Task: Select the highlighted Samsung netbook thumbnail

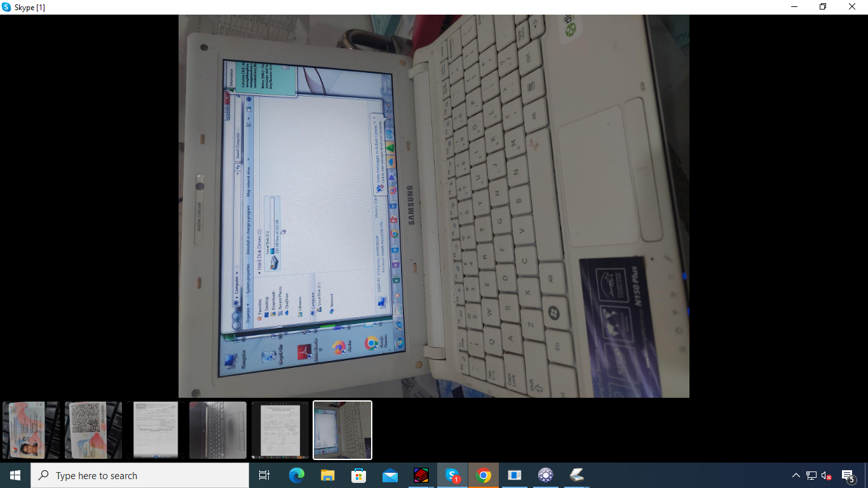Action: [x=342, y=430]
